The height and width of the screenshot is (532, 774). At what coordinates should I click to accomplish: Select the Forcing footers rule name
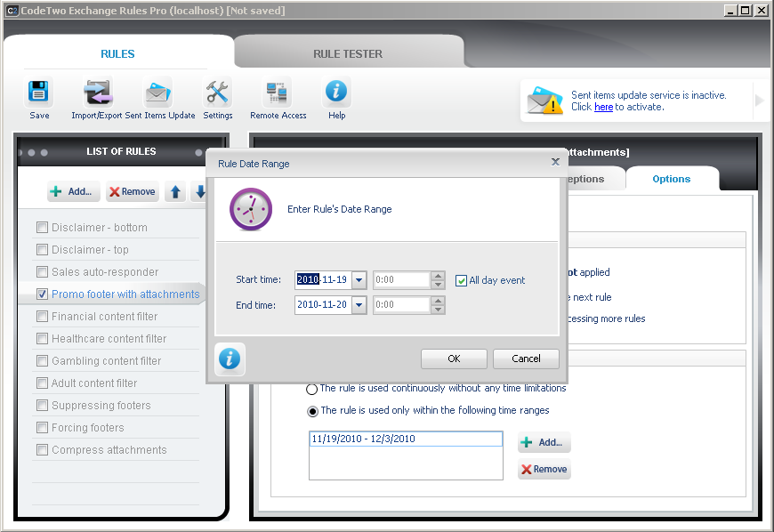pyautogui.click(x=88, y=427)
